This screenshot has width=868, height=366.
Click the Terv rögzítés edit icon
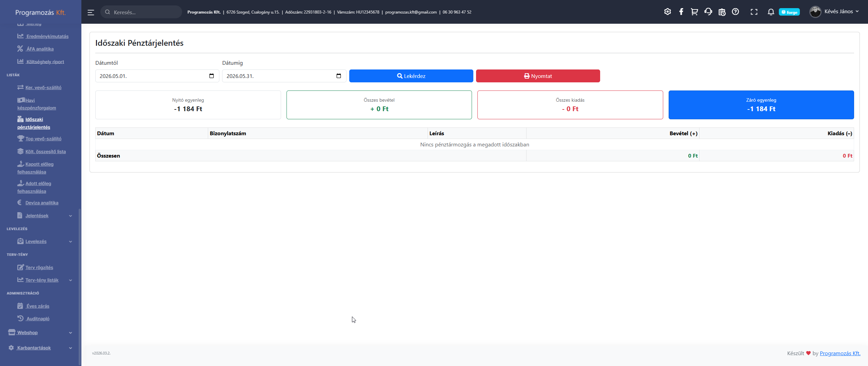tap(20, 267)
